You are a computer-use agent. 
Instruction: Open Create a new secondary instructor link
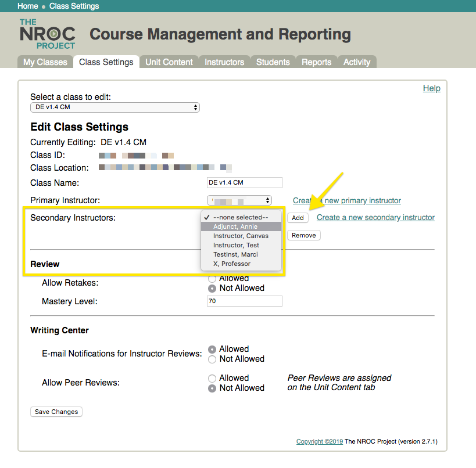tap(375, 218)
